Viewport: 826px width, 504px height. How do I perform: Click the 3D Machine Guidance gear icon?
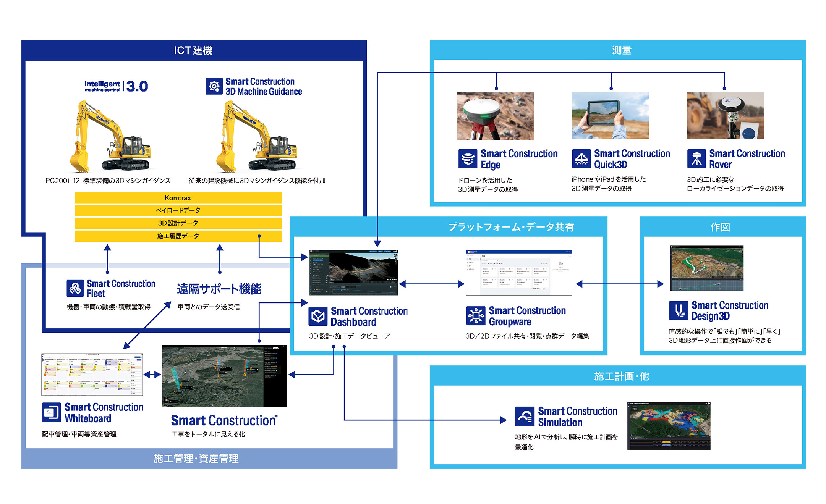pos(214,86)
